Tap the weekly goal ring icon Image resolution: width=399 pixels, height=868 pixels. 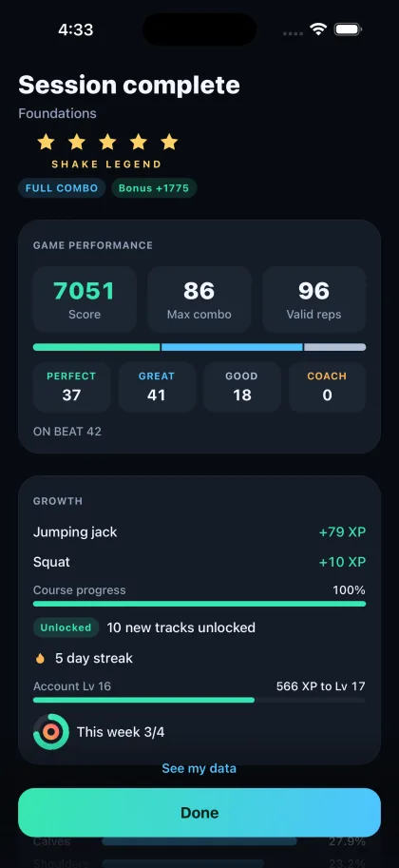click(51, 732)
